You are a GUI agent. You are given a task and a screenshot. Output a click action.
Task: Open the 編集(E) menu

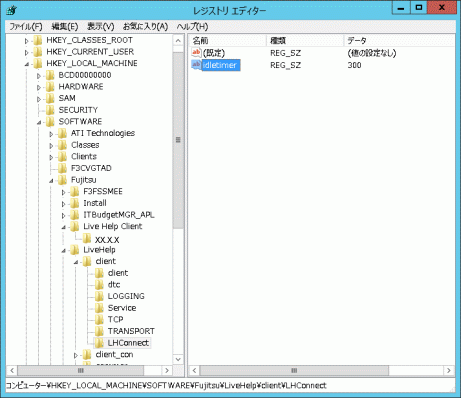coord(65,26)
